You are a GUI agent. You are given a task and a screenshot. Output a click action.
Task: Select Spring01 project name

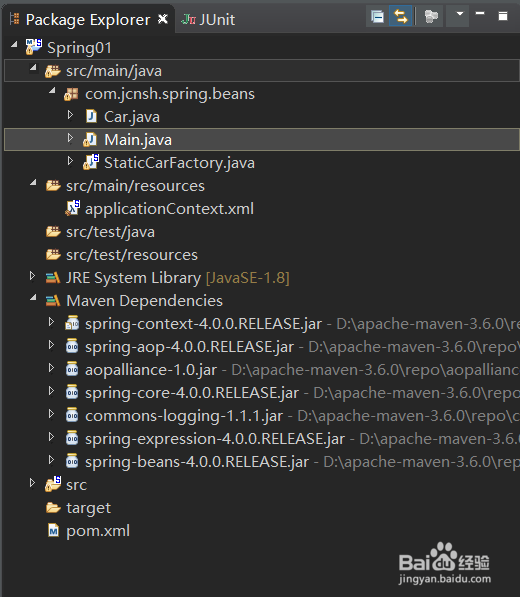(80, 48)
